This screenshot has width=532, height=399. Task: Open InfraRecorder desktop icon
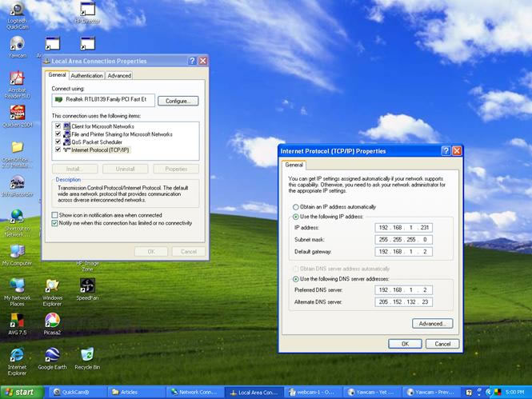[x=17, y=186]
